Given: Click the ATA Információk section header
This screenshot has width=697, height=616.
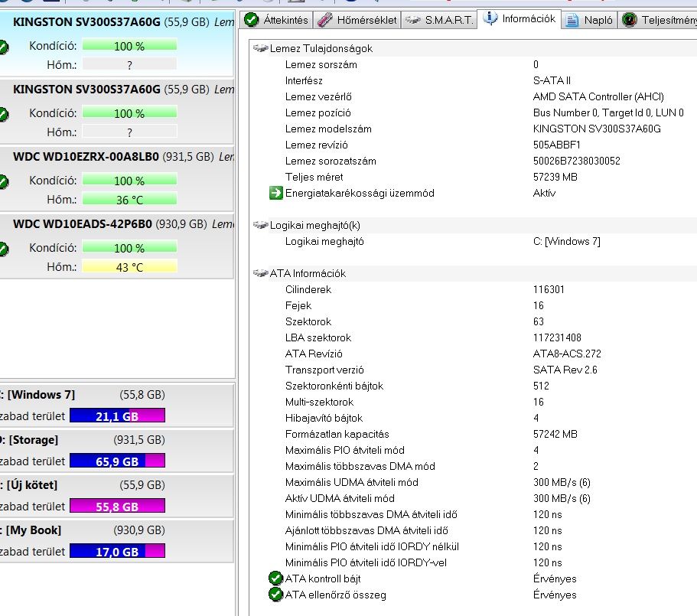Looking at the screenshot, I should tap(308, 273).
